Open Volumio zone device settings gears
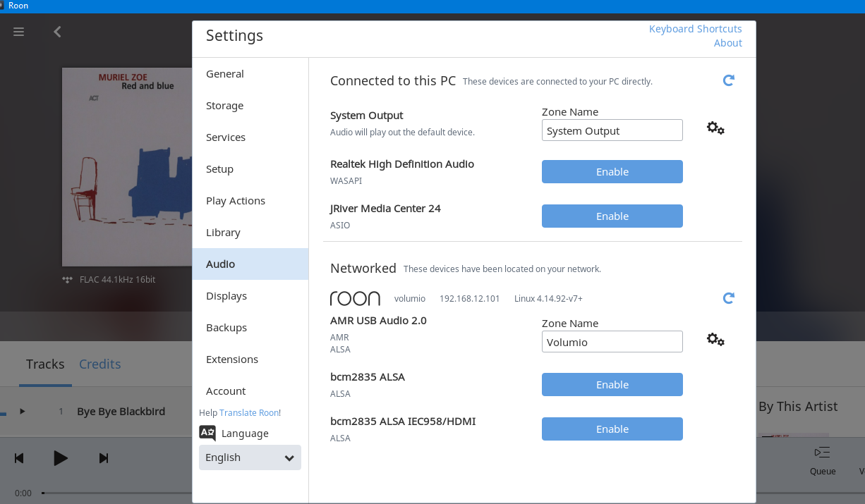The width and height of the screenshot is (865, 504). (x=715, y=340)
